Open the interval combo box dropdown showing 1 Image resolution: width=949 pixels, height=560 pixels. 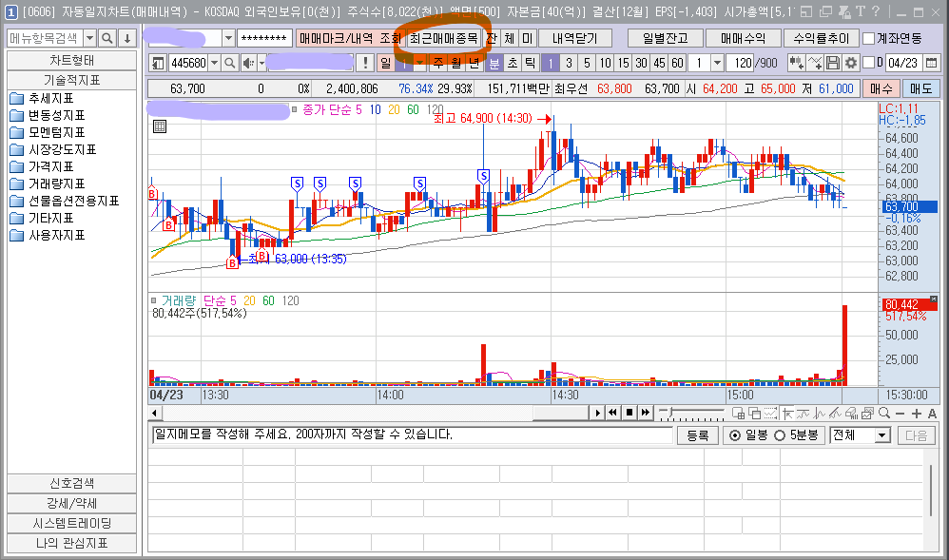pyautogui.click(x=717, y=63)
